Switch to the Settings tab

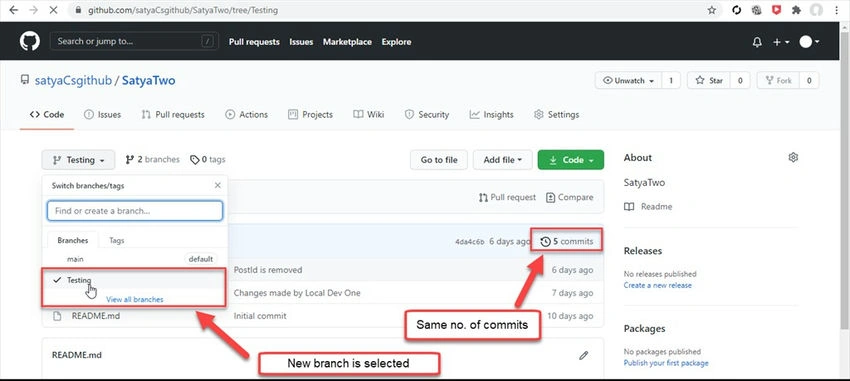pos(556,114)
